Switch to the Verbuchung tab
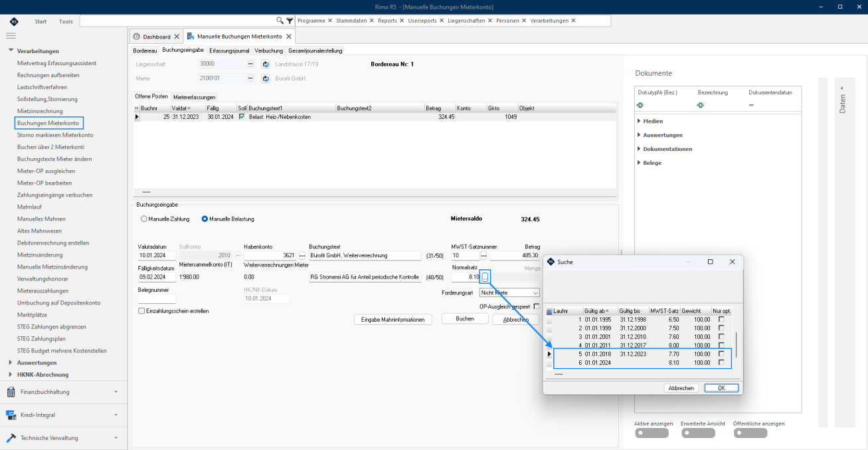868x450 pixels. click(x=269, y=51)
